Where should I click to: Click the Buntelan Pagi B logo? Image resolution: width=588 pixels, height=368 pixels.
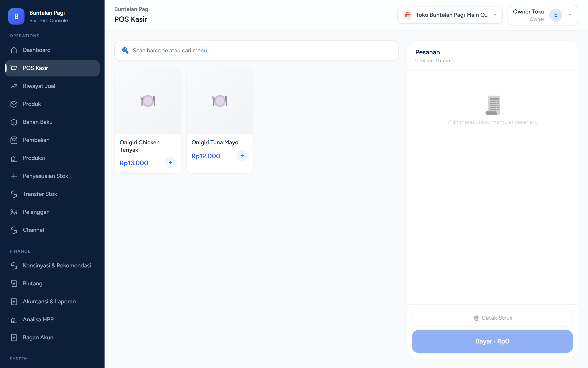pos(16,16)
